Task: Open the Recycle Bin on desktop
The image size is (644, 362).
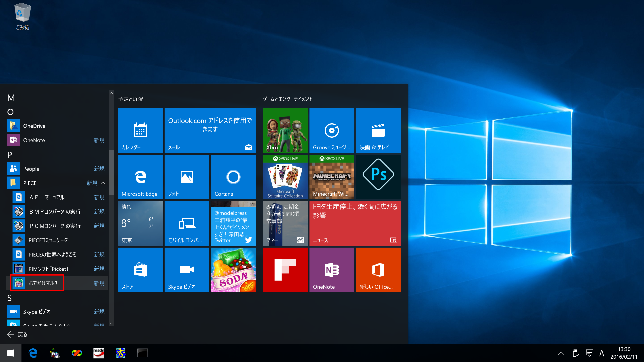Action: pos(23,17)
